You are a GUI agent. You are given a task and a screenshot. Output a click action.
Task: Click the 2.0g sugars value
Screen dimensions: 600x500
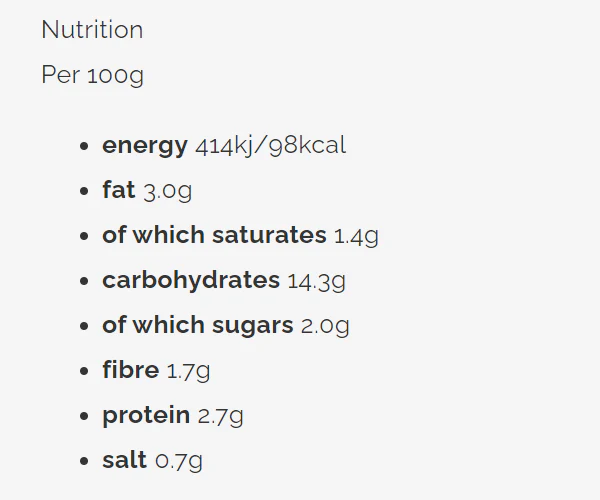click(x=325, y=326)
